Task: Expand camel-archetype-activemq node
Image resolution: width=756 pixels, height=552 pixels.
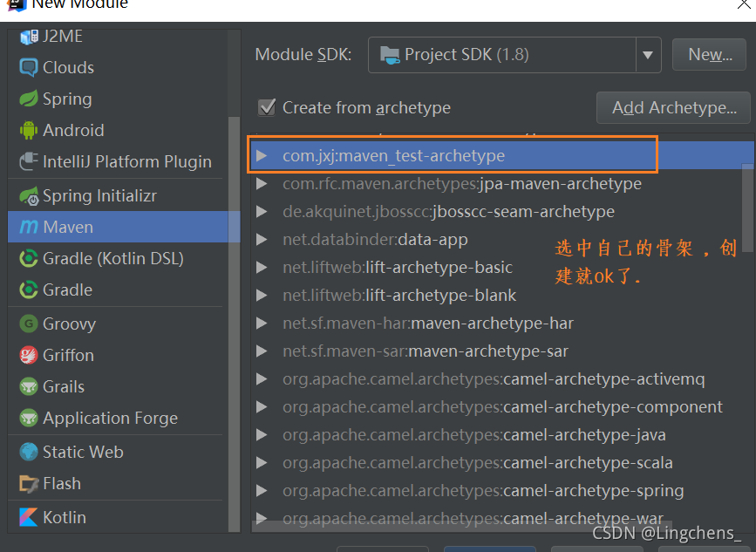Action: click(x=262, y=379)
